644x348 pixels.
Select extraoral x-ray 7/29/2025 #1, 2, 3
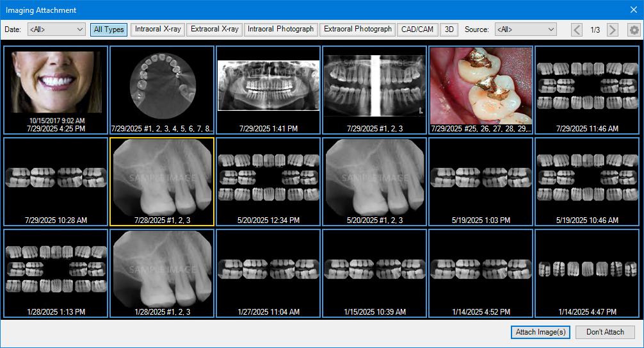[374, 90]
